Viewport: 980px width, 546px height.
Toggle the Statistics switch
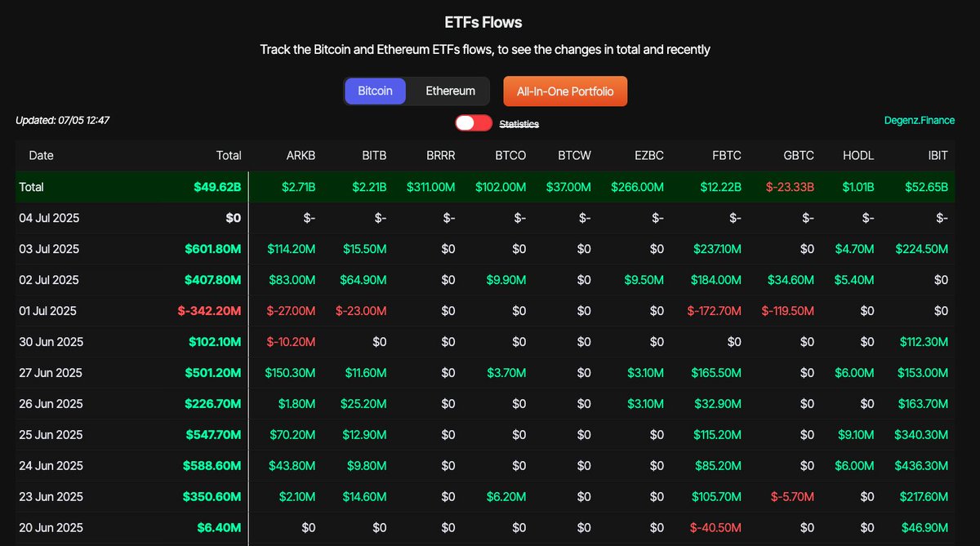[474, 123]
